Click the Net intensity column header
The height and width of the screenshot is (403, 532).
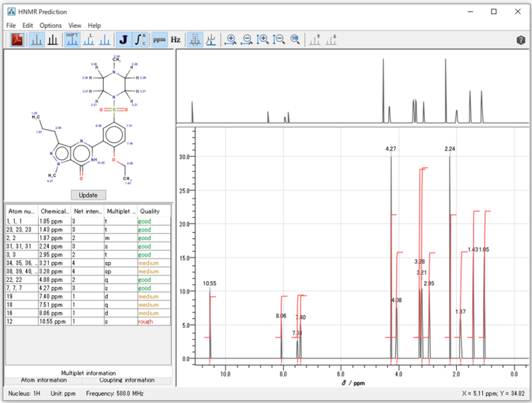[88, 211]
